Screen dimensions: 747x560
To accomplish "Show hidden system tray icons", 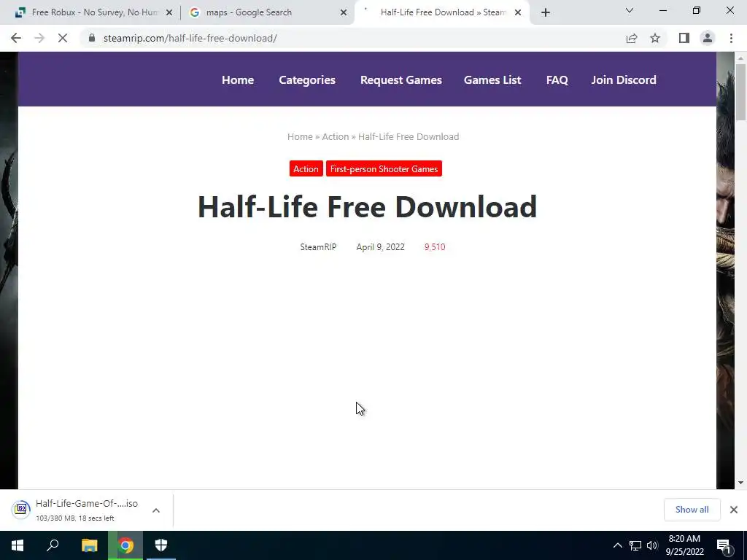I will [617, 545].
